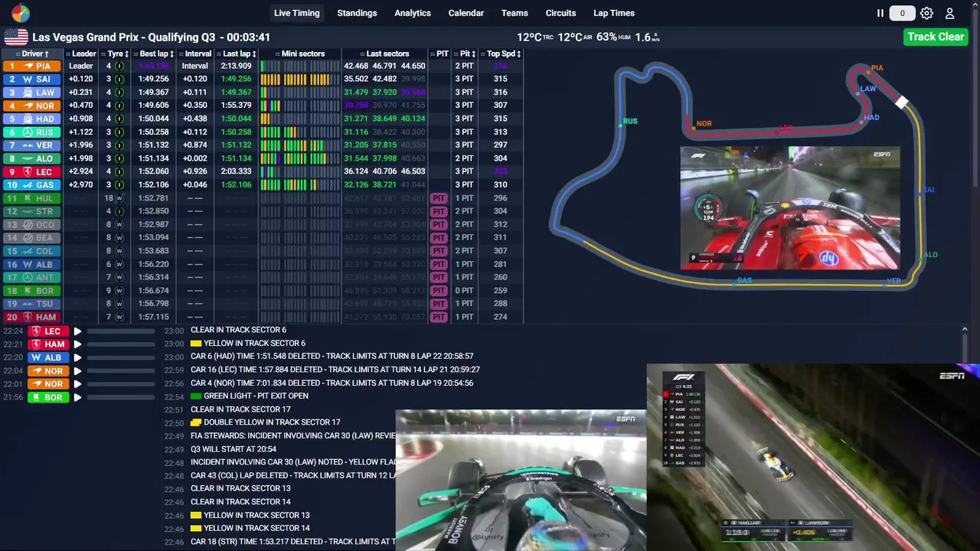Click the Las Vegas Grand Prix session title
Screen dimensions: 980x551
[x=151, y=37]
